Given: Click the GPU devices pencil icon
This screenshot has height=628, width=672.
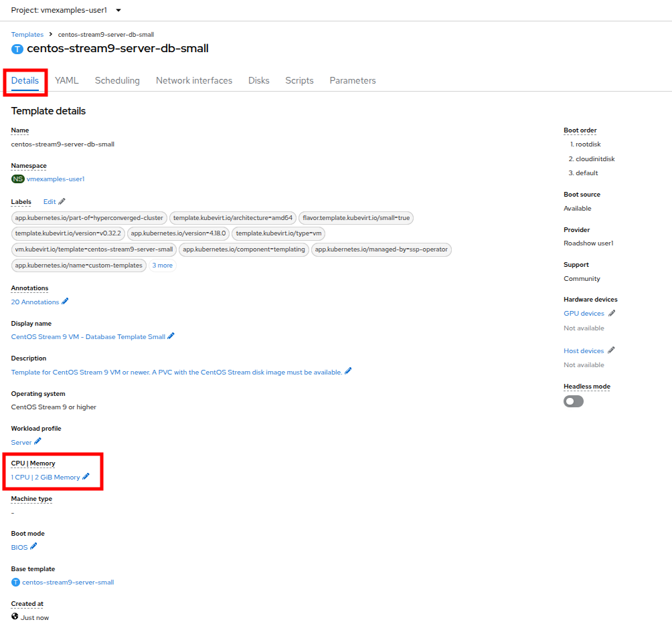Looking at the screenshot, I should tap(612, 313).
